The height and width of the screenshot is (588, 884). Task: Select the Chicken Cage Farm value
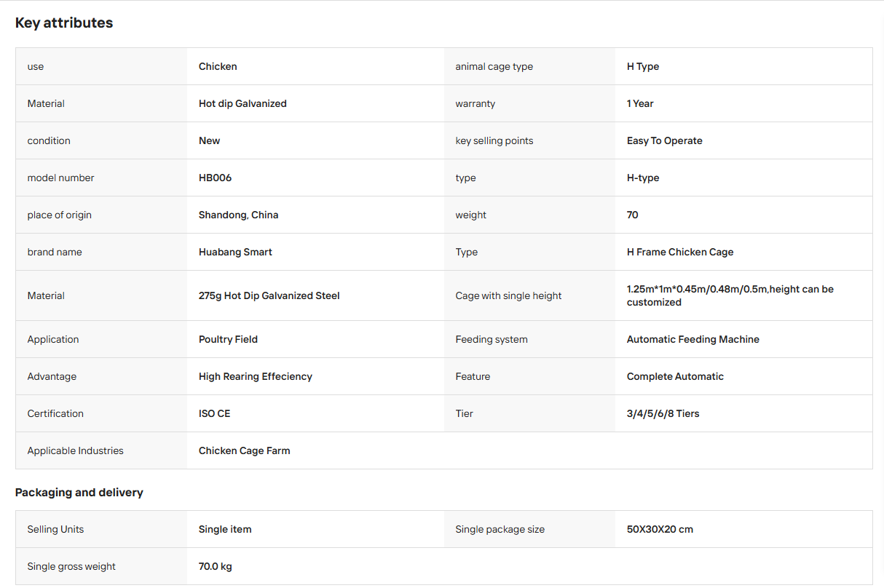click(x=244, y=450)
